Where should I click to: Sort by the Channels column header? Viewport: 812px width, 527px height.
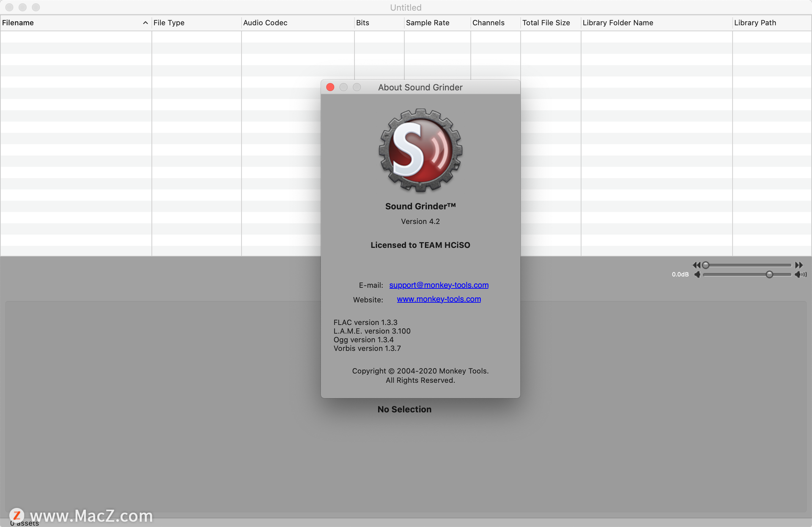pyautogui.click(x=495, y=23)
